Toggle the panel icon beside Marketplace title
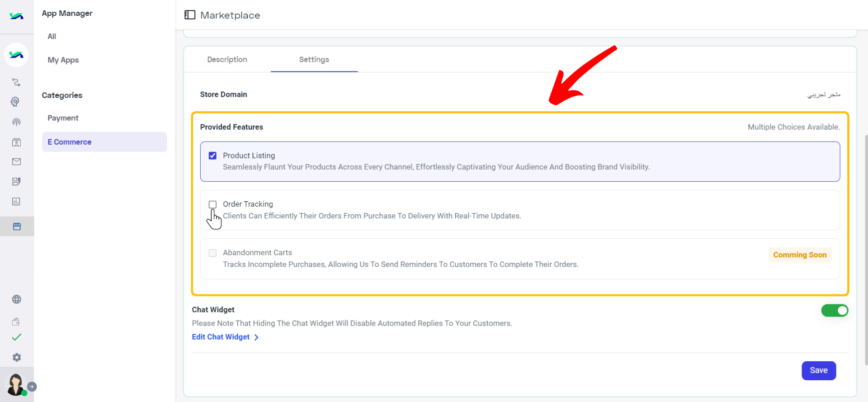Screen dimensions: 868x402 [190, 15]
